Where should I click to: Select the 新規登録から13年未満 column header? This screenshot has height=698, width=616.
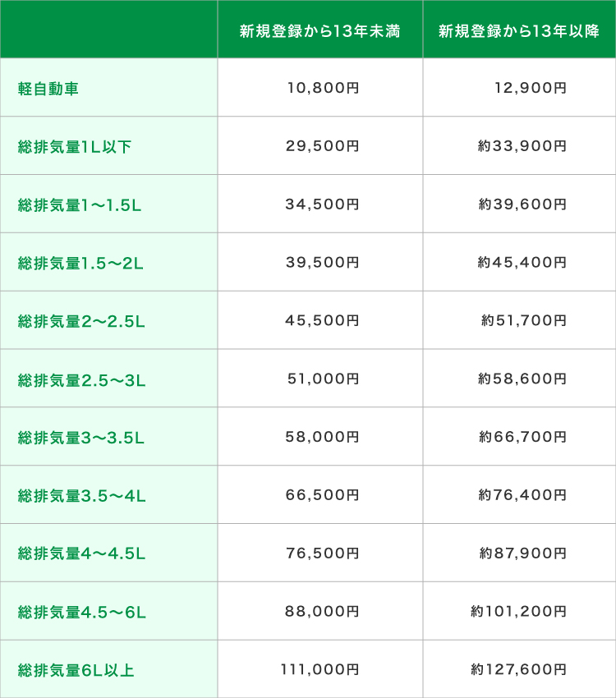click(x=320, y=31)
